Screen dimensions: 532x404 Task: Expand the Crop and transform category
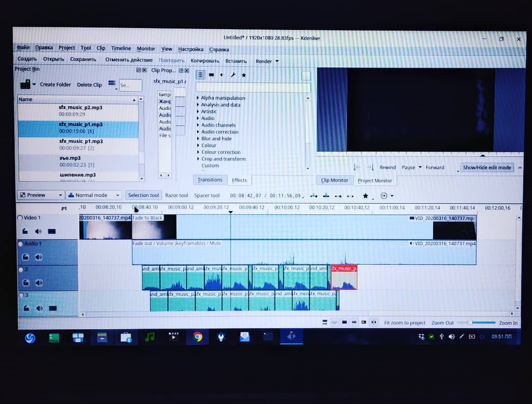[x=198, y=158]
